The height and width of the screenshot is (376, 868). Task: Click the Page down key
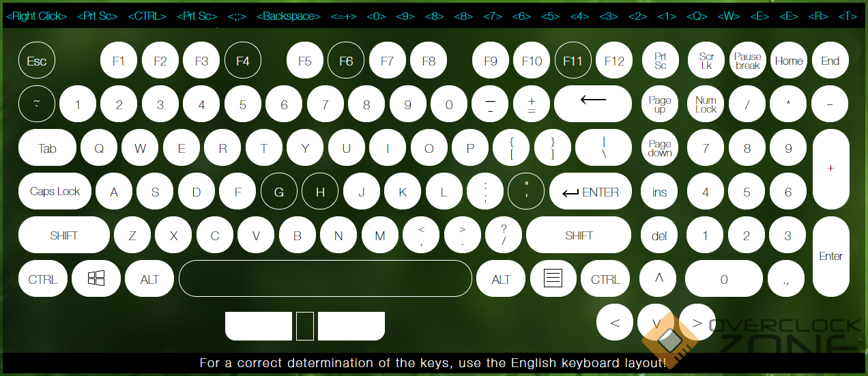click(659, 148)
